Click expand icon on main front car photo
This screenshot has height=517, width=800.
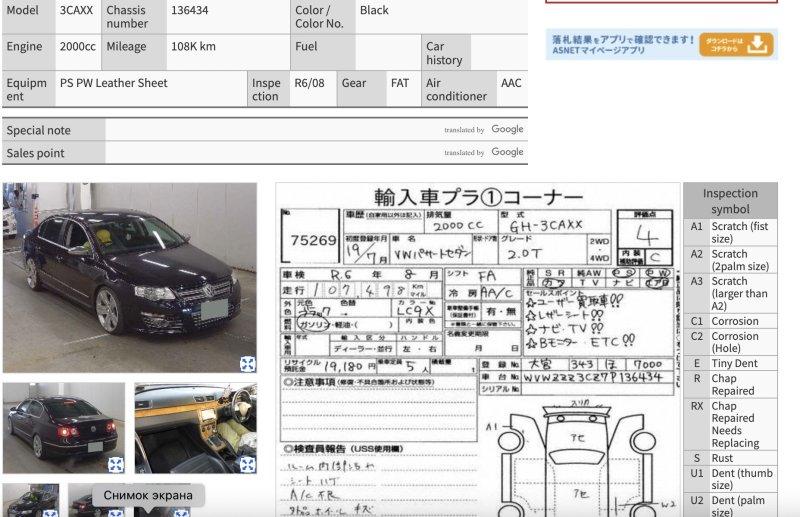click(x=247, y=364)
